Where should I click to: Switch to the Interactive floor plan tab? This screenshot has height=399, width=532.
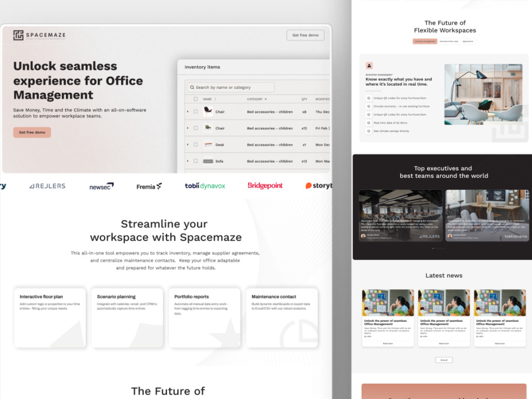click(449, 41)
